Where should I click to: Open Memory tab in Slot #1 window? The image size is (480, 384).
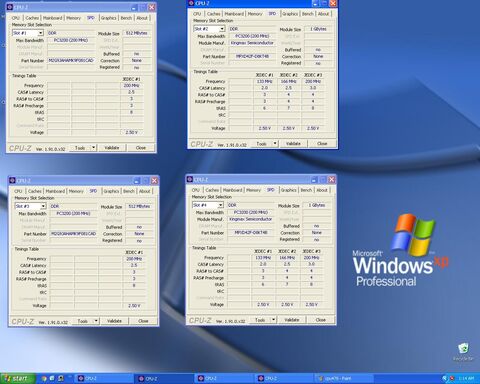(x=74, y=18)
